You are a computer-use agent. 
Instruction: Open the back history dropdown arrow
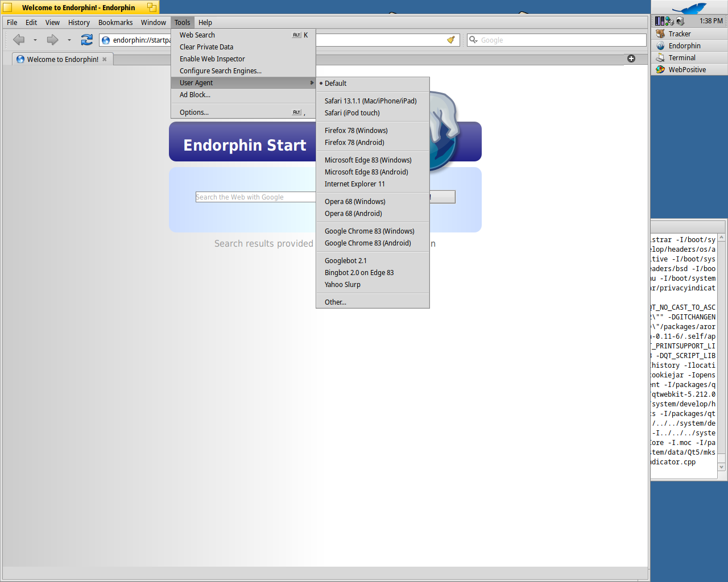35,40
